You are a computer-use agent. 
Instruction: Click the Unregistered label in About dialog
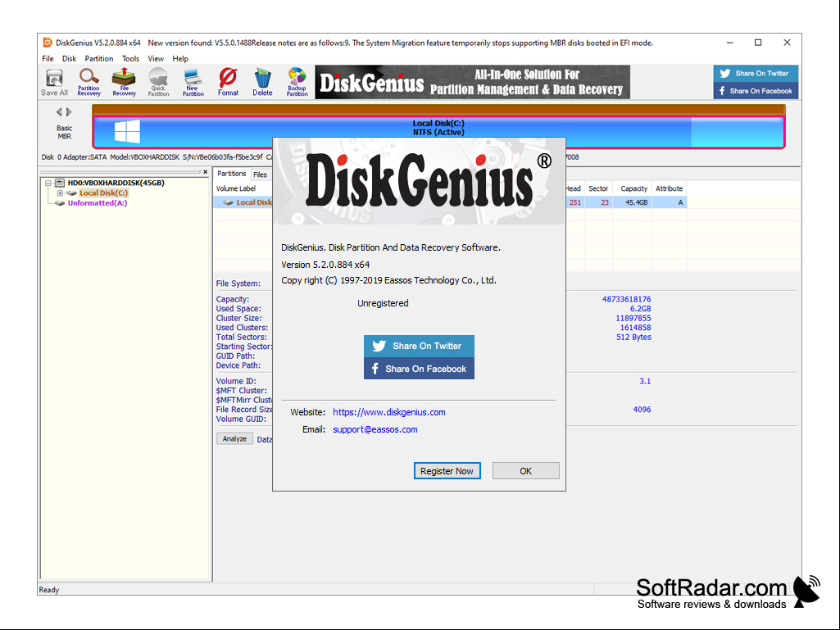383,303
